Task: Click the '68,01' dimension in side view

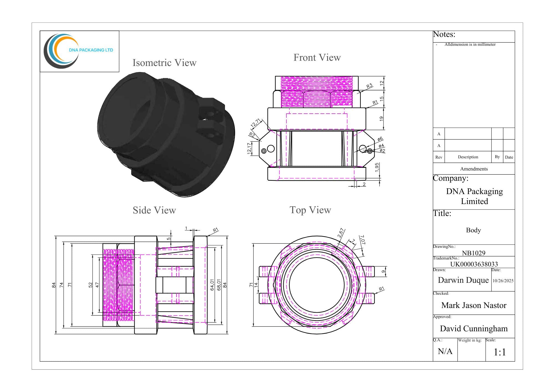Action: click(219, 285)
